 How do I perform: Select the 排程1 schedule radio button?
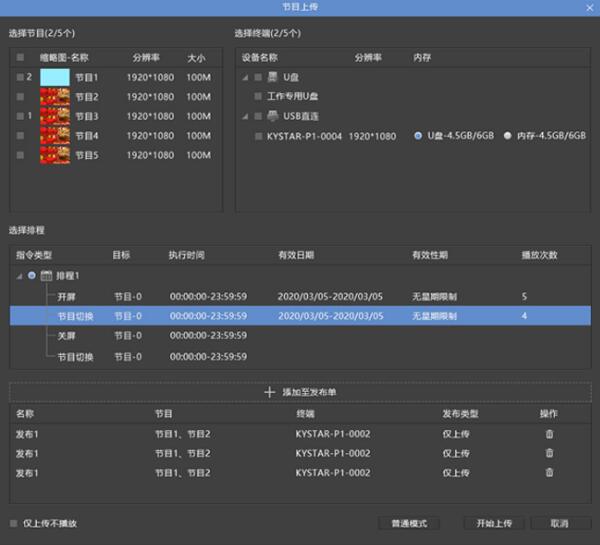[32, 275]
